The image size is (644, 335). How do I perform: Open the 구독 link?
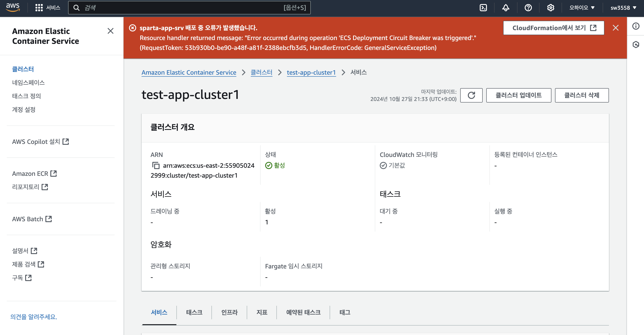coord(22,278)
